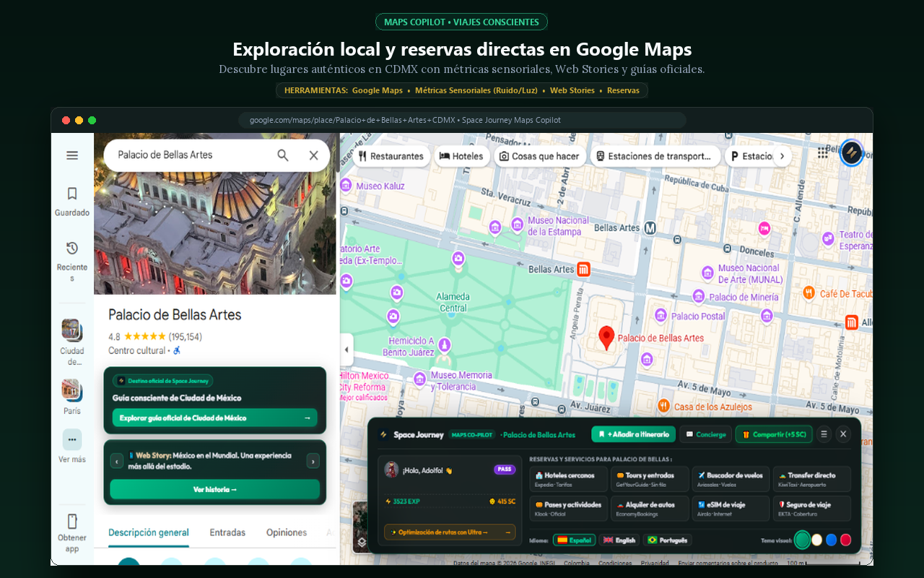Open the Concierge button

point(705,434)
